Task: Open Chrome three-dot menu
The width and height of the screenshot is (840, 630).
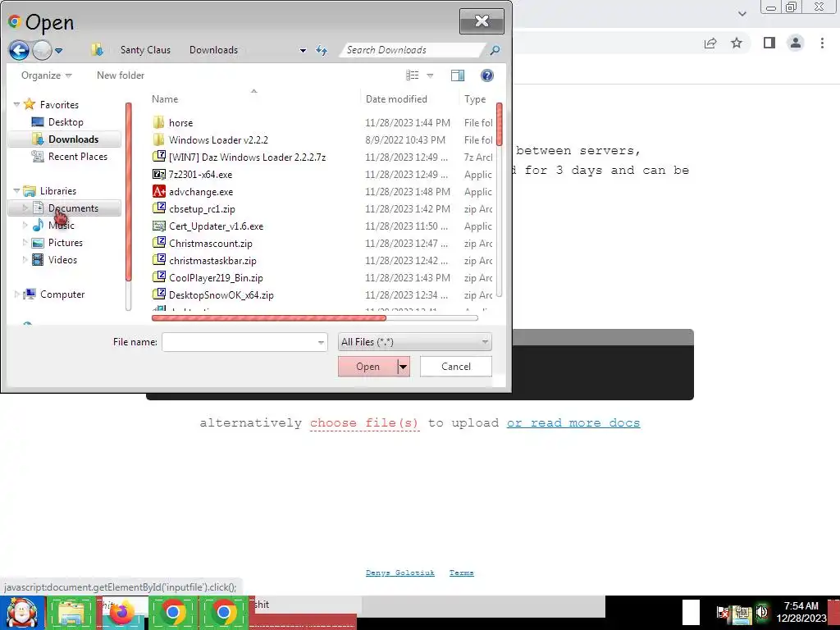Action: 822,43
